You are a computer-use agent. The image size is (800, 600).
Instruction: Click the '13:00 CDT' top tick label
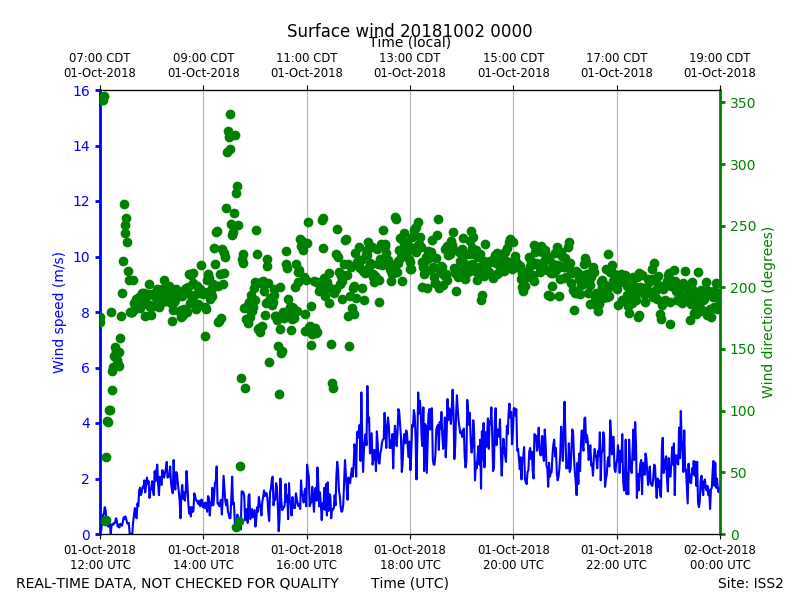pyautogui.click(x=410, y=58)
